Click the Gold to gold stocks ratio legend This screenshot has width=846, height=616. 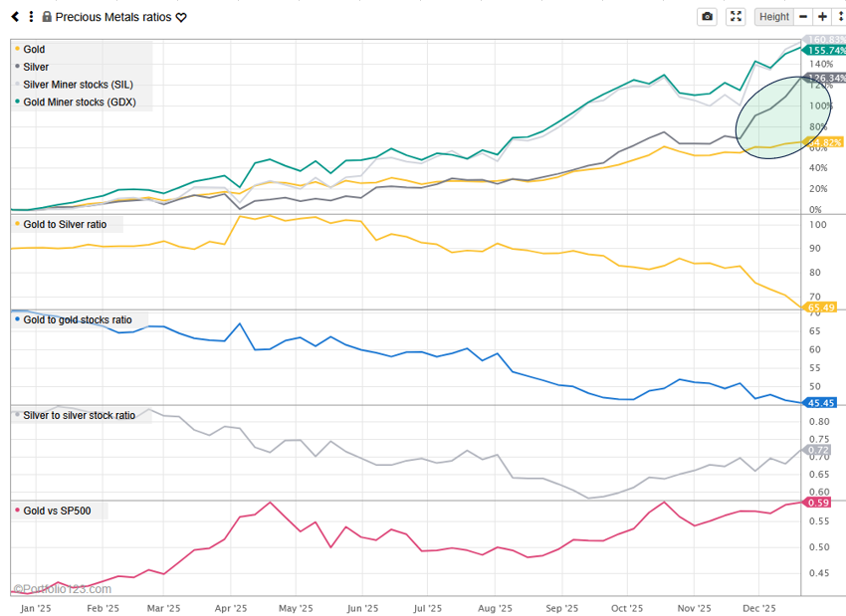(x=77, y=320)
